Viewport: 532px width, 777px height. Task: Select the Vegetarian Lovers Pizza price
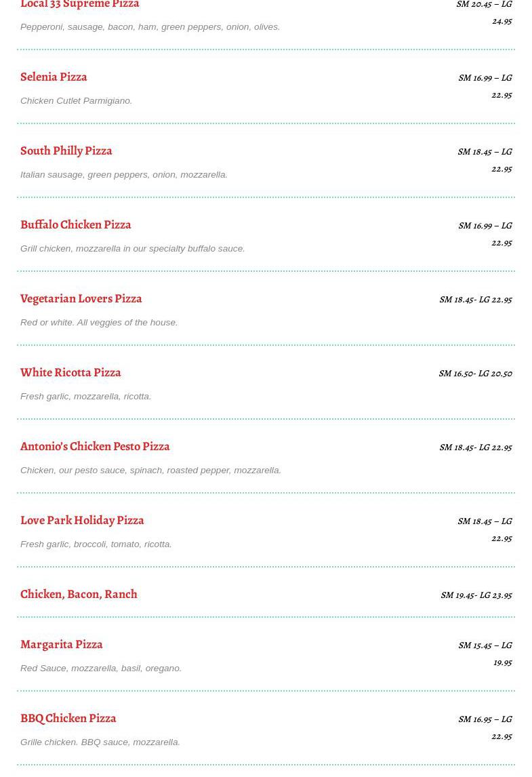(475, 299)
